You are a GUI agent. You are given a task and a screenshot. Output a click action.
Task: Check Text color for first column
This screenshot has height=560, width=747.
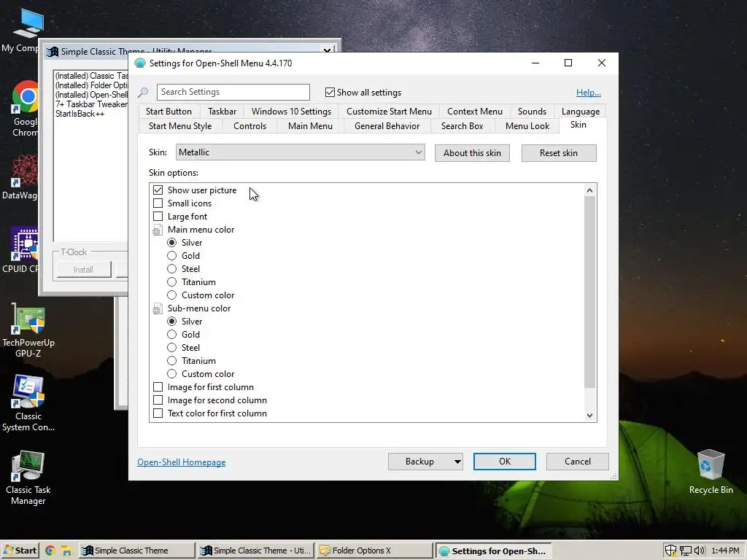(158, 413)
